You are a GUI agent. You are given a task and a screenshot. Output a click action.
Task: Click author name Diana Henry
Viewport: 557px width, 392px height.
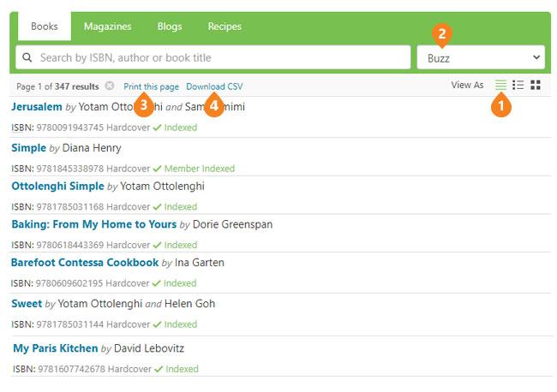tap(92, 148)
